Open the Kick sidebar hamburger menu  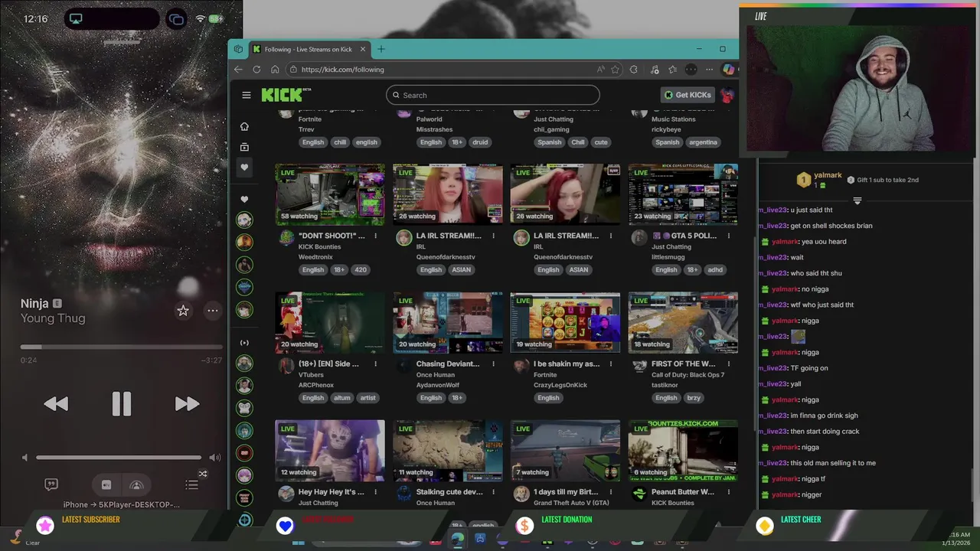point(246,95)
